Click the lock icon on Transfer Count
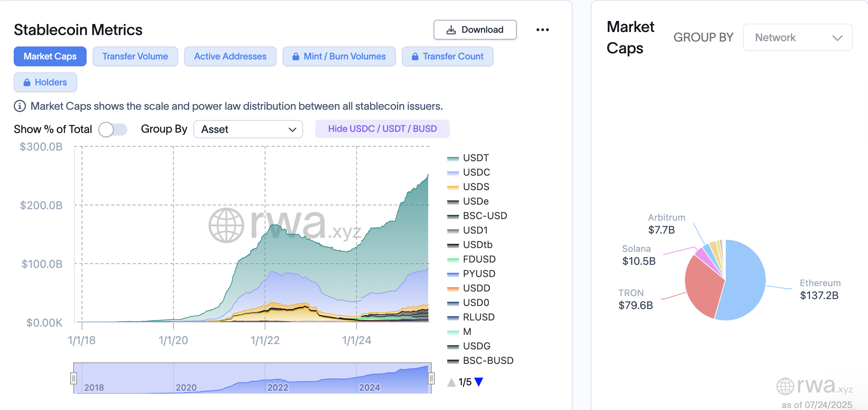The width and height of the screenshot is (868, 410). (415, 56)
